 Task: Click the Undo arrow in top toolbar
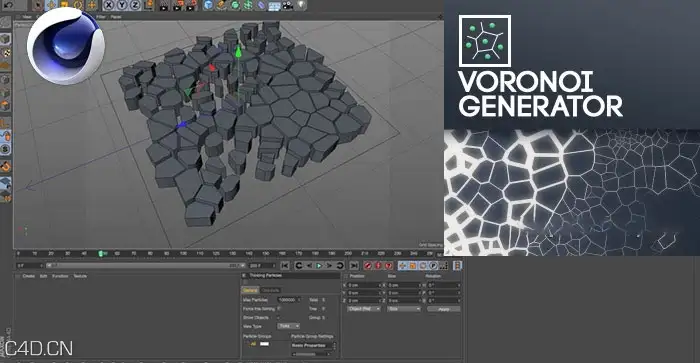[x=8, y=5]
